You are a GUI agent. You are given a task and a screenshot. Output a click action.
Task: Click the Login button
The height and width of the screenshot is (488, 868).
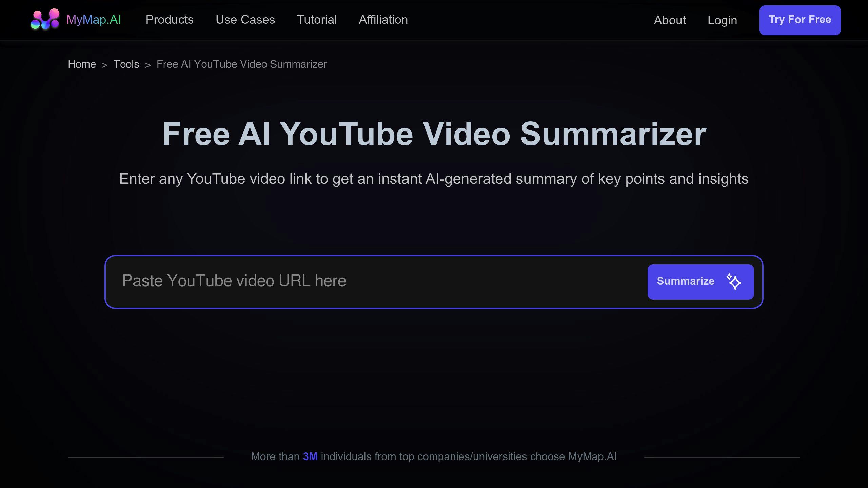(723, 20)
